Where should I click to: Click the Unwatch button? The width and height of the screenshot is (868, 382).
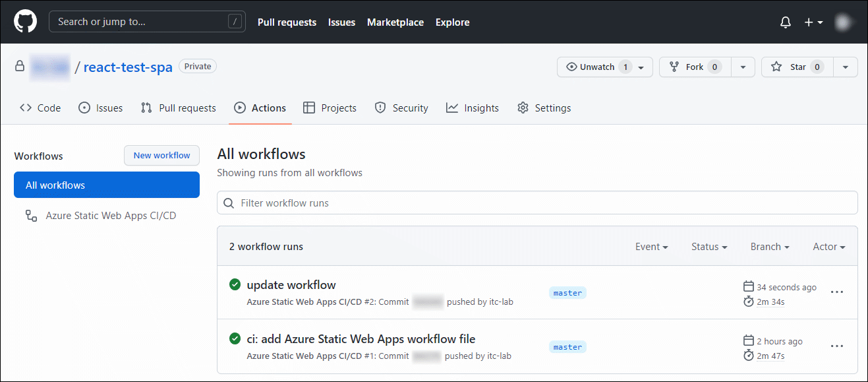click(x=605, y=67)
